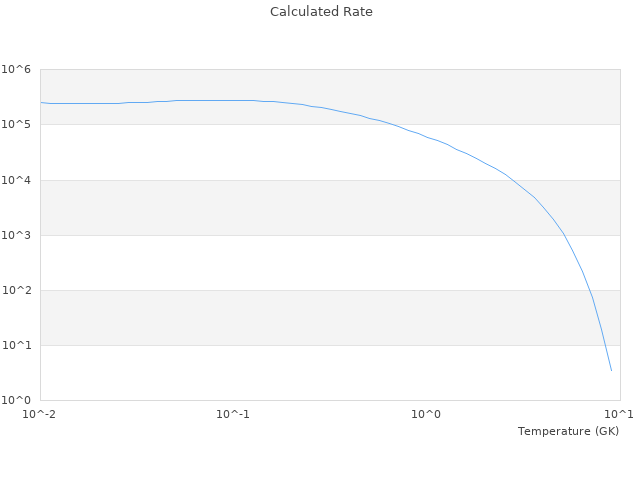
Task: Select the 10^1 label on the x-axis
Action: [619, 414]
